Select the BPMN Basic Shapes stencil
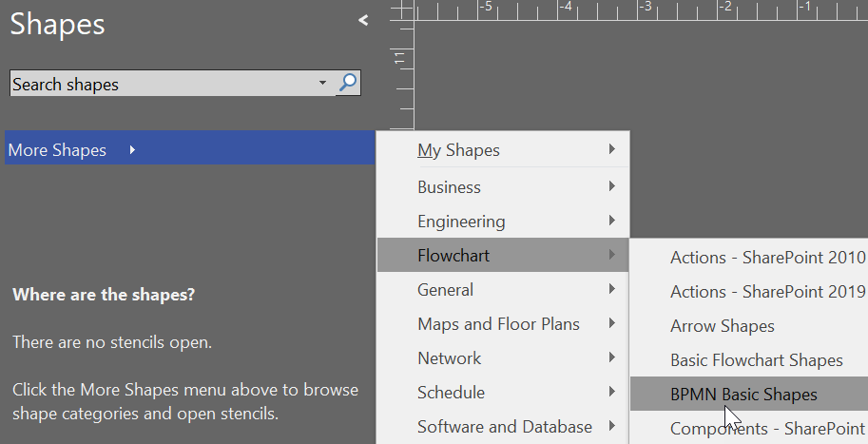Screen dimensions: 868x444 point(743,395)
